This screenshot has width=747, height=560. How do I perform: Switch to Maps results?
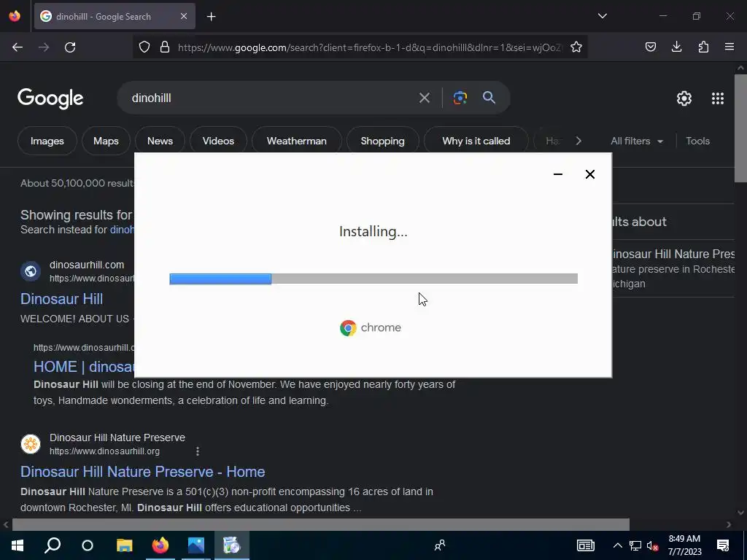tap(106, 141)
